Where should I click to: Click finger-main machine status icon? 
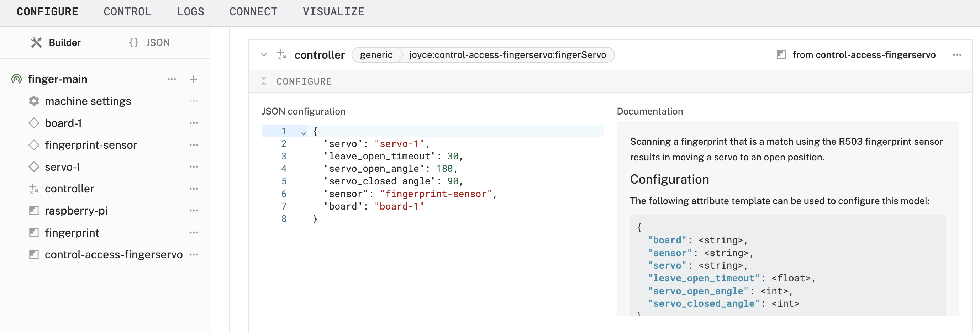[16, 79]
